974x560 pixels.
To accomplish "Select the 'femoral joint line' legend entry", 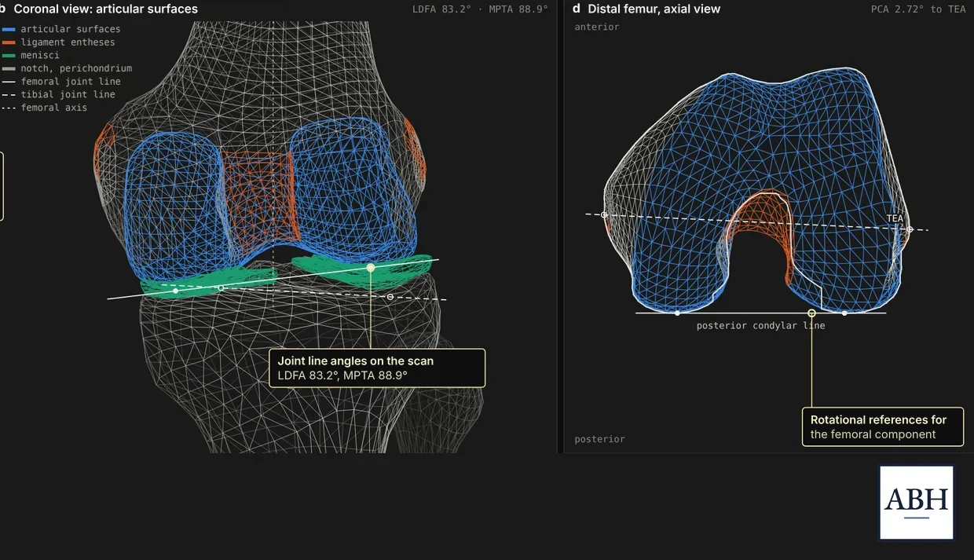I will pyautogui.click(x=62, y=82).
